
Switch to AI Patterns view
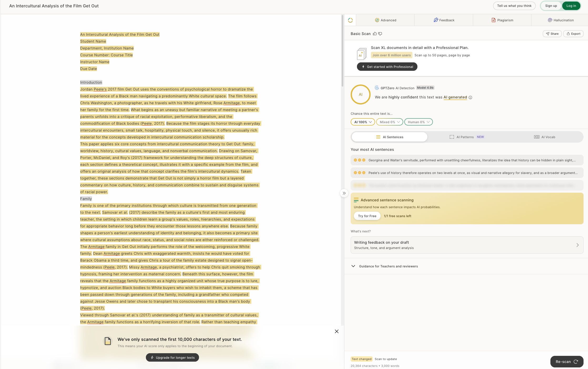[x=467, y=137]
